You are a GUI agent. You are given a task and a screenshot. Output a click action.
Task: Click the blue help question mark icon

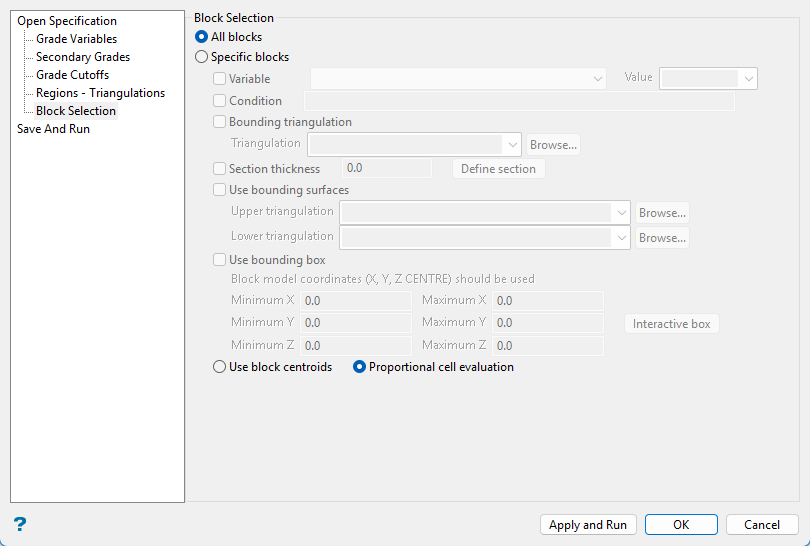[x=20, y=524]
